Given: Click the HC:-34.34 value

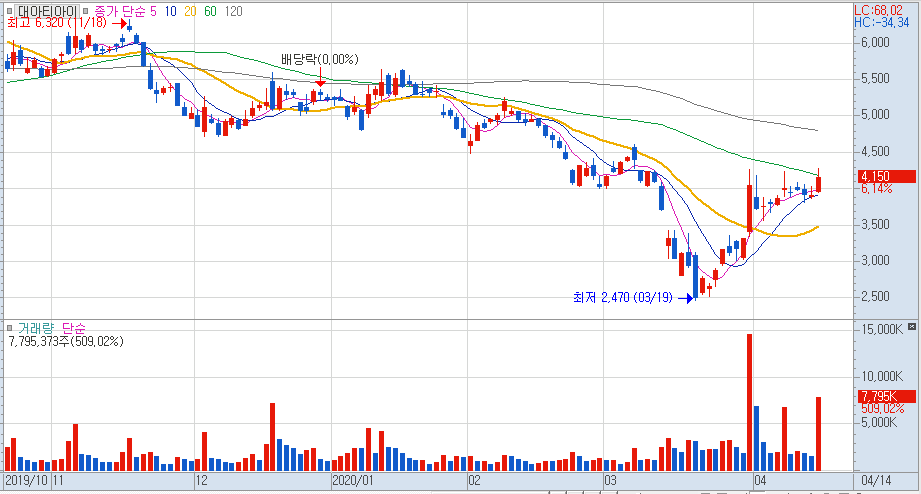Looking at the screenshot, I should 882,22.
